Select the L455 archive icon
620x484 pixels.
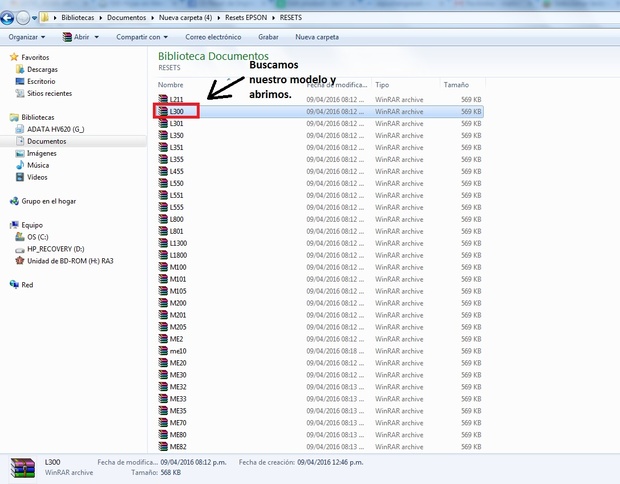point(163,171)
